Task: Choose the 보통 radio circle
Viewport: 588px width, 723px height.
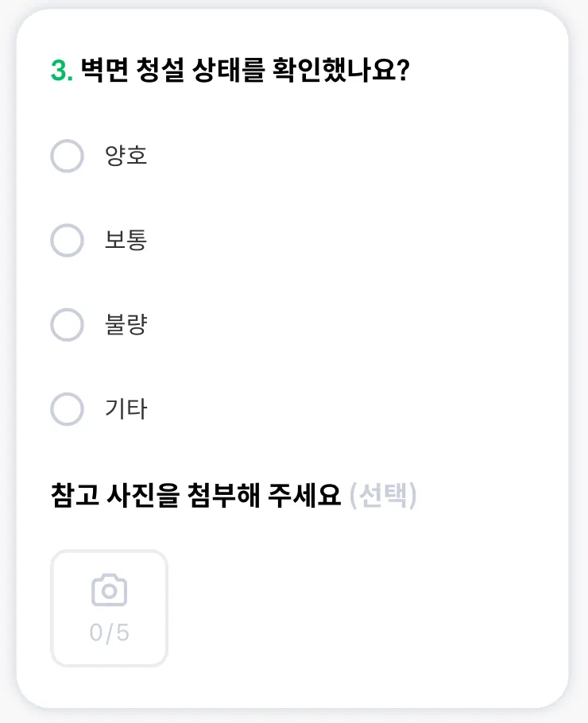Action: [x=67, y=240]
